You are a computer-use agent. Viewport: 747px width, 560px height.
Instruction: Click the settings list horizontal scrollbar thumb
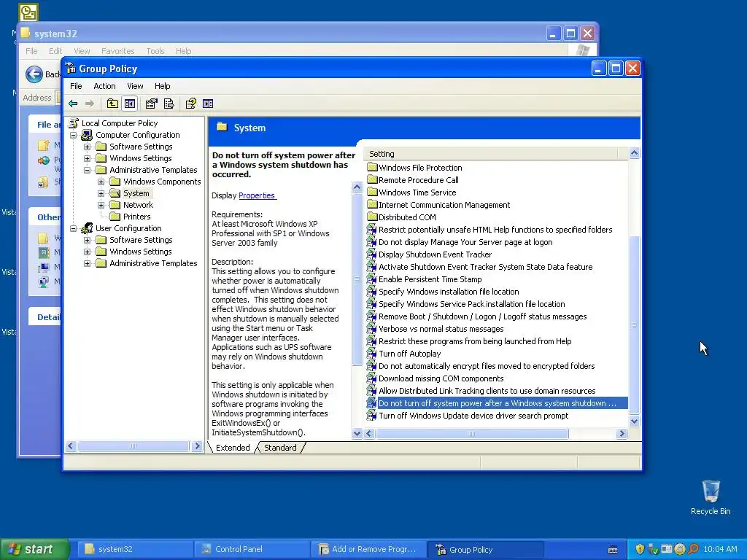coord(472,434)
